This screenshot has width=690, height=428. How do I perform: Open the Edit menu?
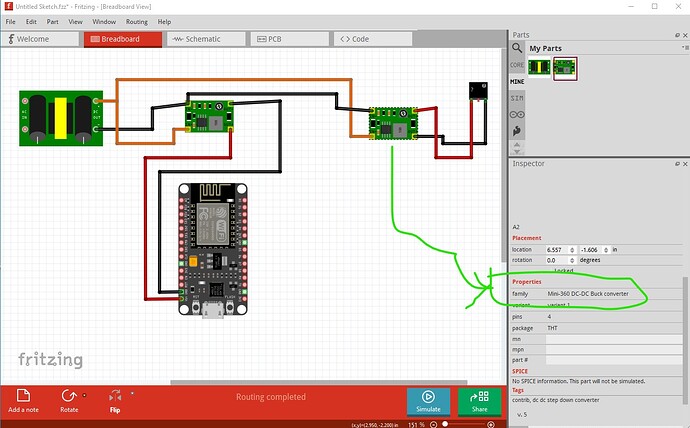tap(31, 22)
